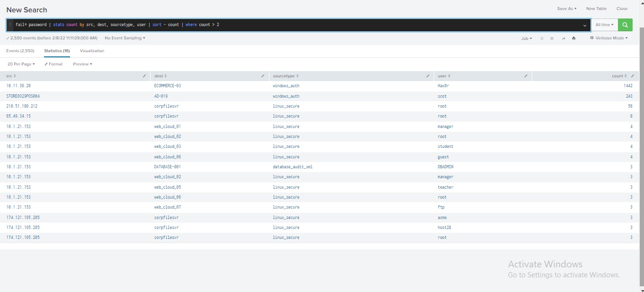Open the Job dropdown menu
This screenshot has width=644, height=292.
(x=526, y=38)
